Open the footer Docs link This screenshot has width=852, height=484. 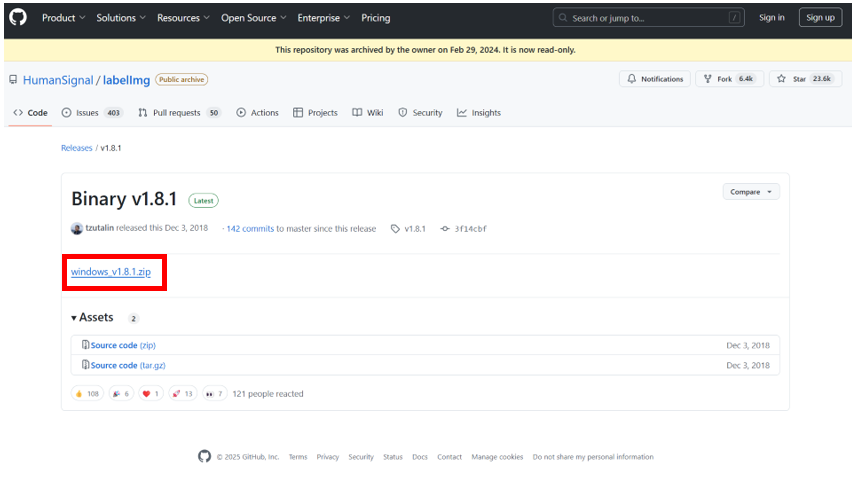point(420,457)
